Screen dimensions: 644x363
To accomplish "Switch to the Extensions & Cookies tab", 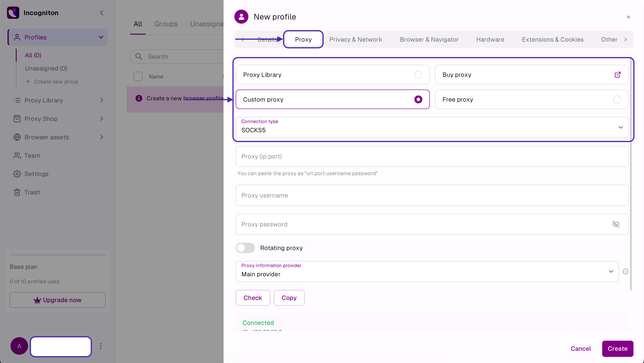I will click(552, 39).
